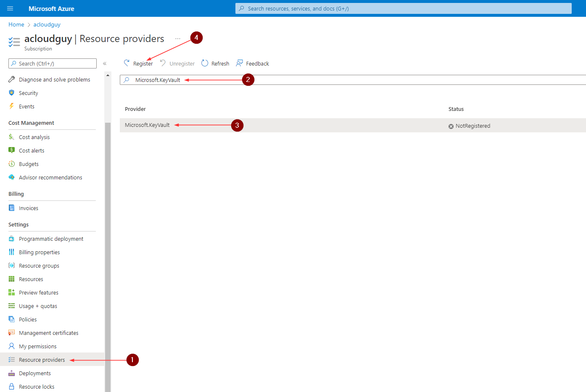The image size is (586, 392).
Task: Open Events from the sidebar
Action: point(26,106)
